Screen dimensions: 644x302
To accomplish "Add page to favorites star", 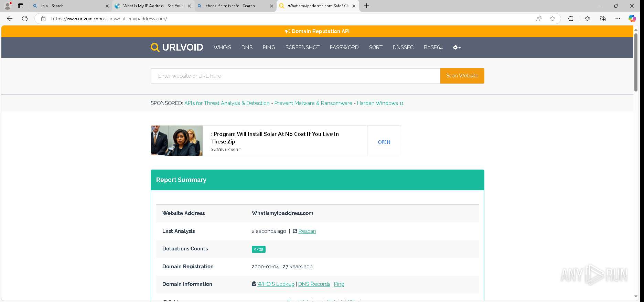I will click(552, 19).
